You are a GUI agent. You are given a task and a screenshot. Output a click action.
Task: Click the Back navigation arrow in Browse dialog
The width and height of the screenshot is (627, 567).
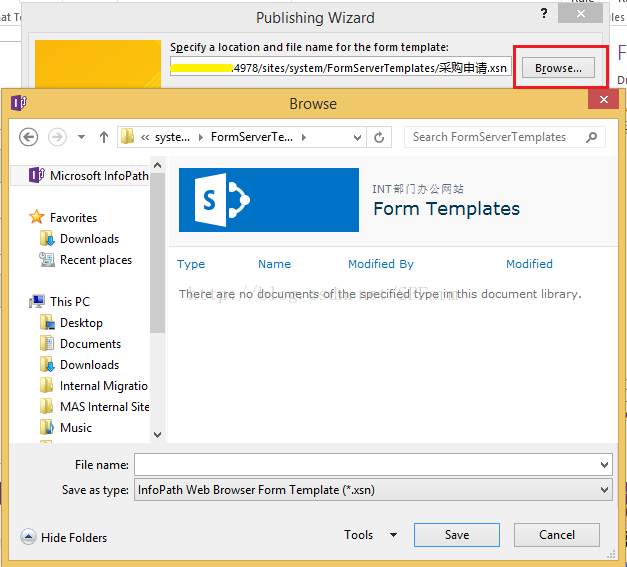[x=28, y=137]
